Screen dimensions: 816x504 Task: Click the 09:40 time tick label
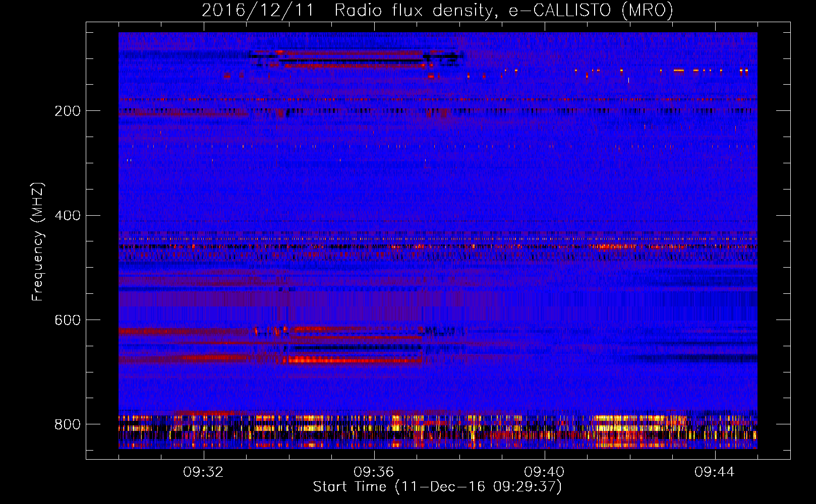[544, 472]
